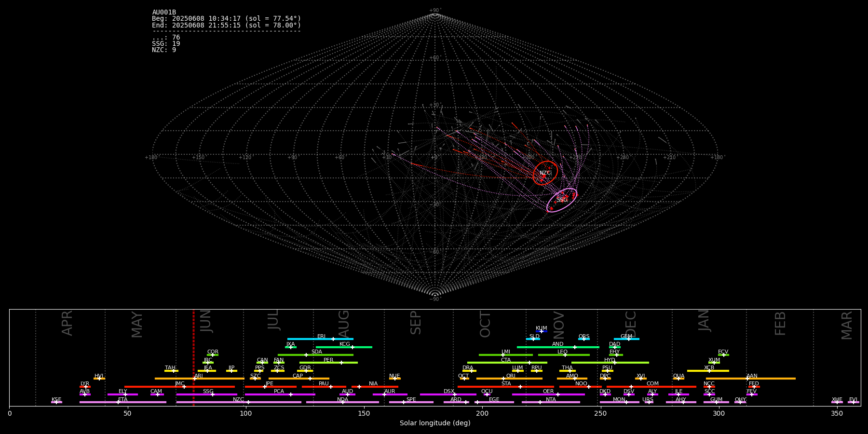Select the AU001B station title text
This screenshot has height=434, width=868.
[164, 13]
